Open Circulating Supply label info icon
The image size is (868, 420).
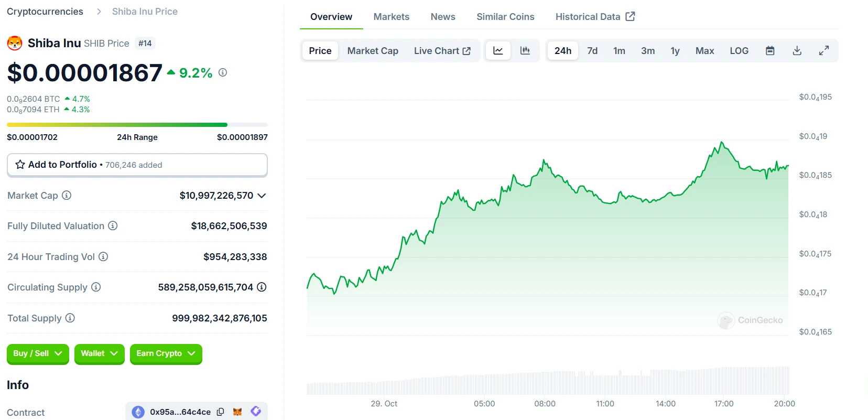96,287
